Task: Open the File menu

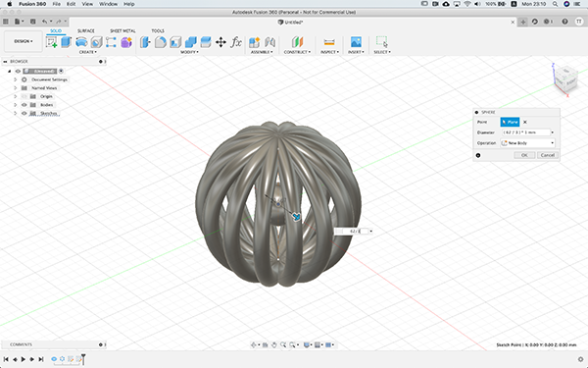Action: point(56,4)
